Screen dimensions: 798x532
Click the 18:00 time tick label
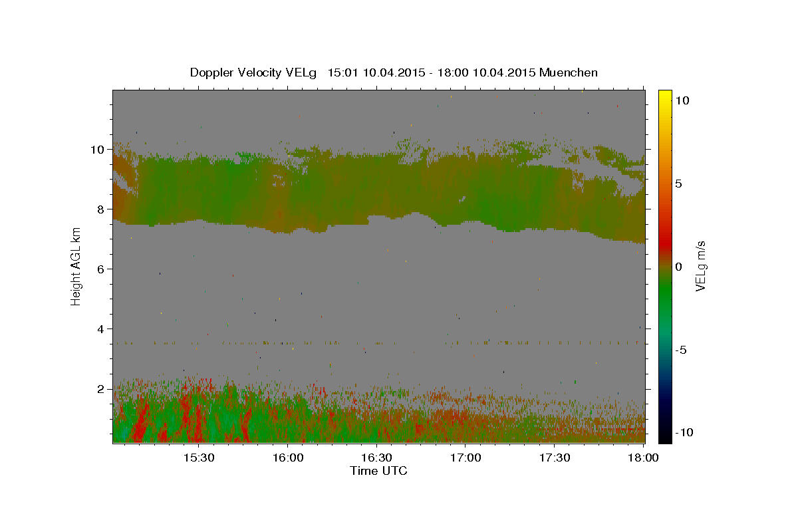pos(643,458)
